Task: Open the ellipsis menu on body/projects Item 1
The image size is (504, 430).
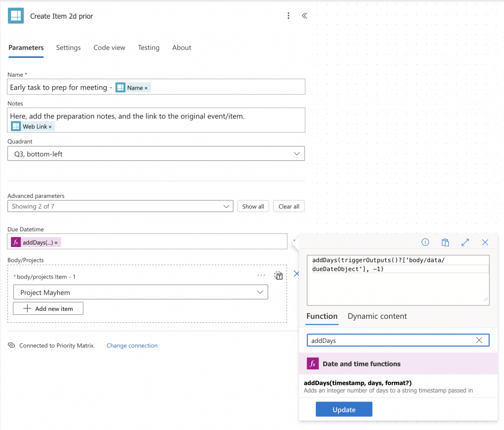Action: coord(261,275)
